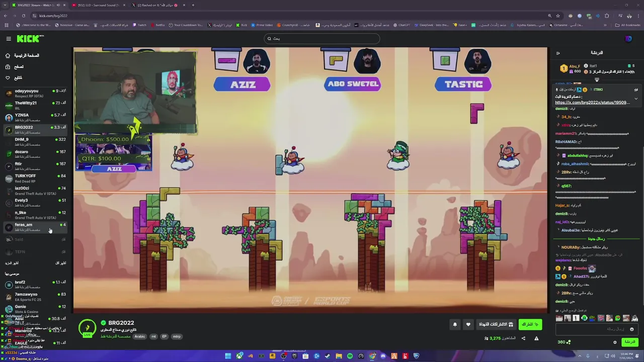Open the ChatGPT bookmark

point(401,25)
